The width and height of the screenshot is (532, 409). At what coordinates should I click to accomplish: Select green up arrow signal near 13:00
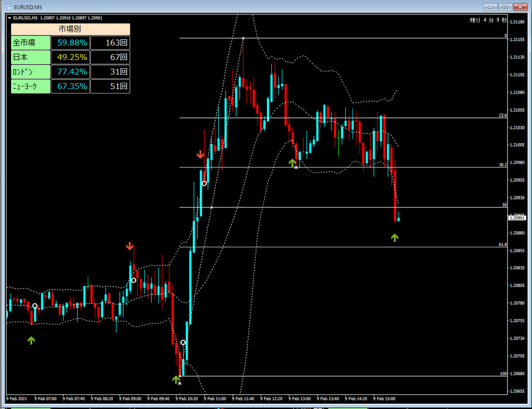[292, 163]
